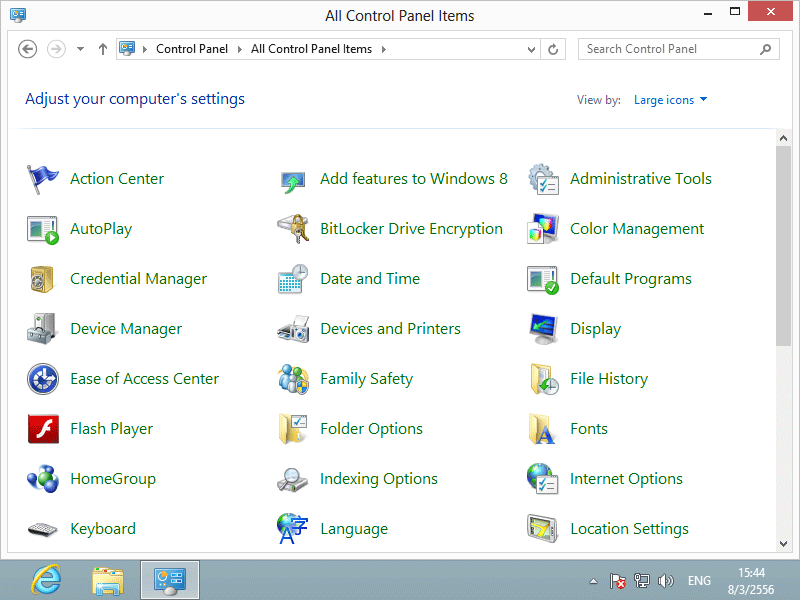The width and height of the screenshot is (800, 600).
Task: Open the BitLocker Drive Encryption padlock icon
Action: pos(293,229)
